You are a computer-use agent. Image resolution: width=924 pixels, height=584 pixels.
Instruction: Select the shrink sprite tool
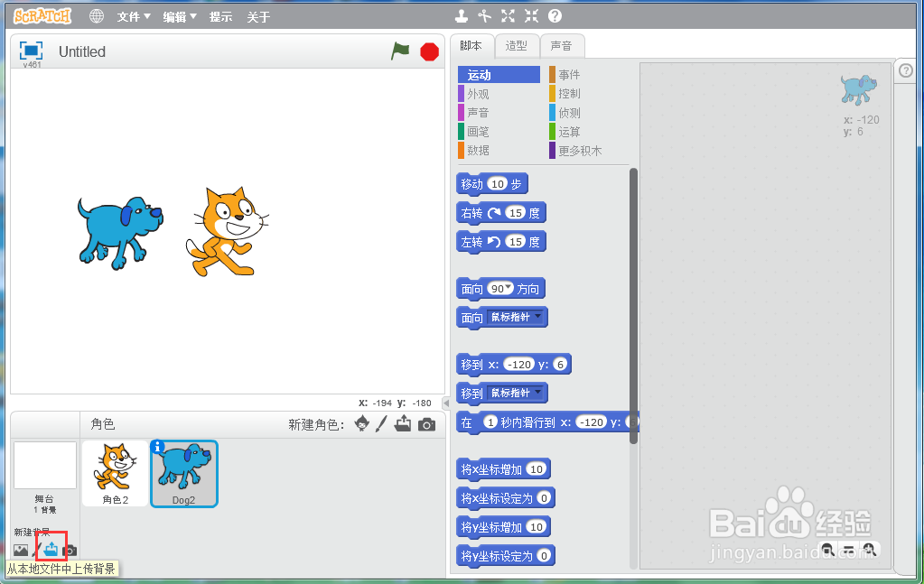pyautogui.click(x=531, y=16)
